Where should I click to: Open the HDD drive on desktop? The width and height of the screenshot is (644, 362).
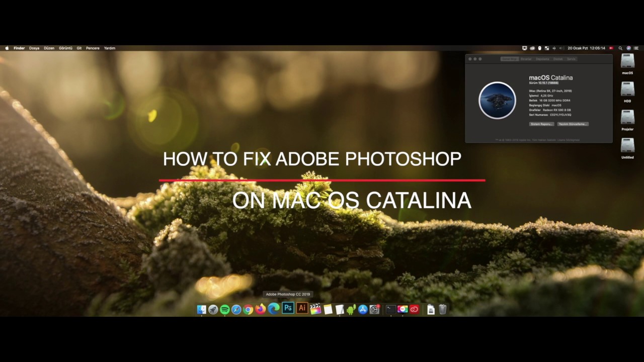627,89
